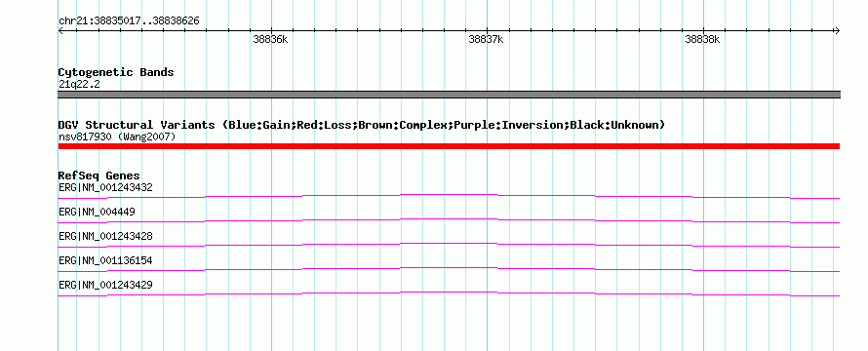Screen dimensions: 868x351
Task: Select the Cytogenetic Bands track title
Action: (116, 72)
